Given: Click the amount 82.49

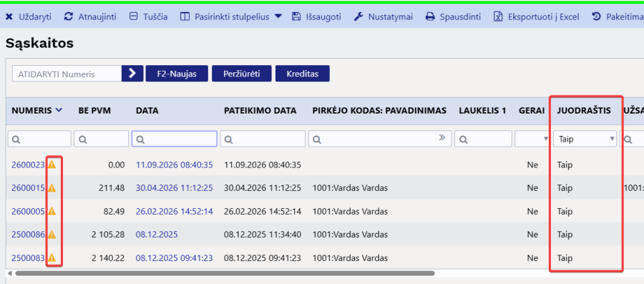Looking at the screenshot, I should click(114, 211).
